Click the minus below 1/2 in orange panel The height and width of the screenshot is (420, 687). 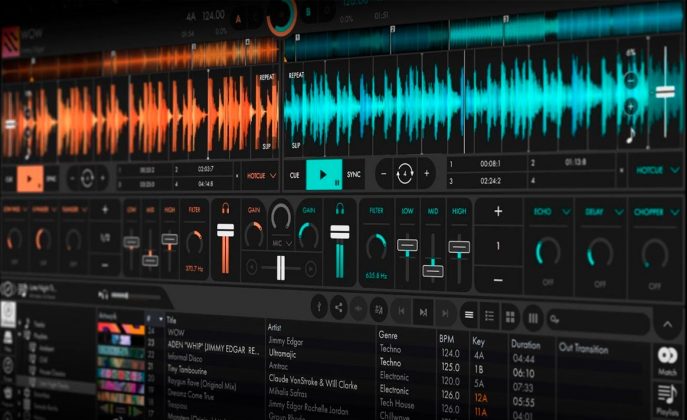pos(105,265)
